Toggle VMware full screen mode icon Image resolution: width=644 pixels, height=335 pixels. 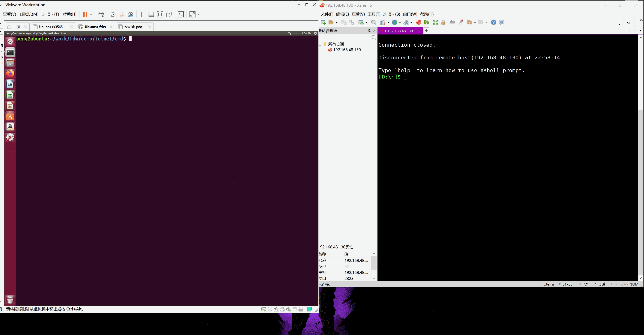[x=160, y=14]
